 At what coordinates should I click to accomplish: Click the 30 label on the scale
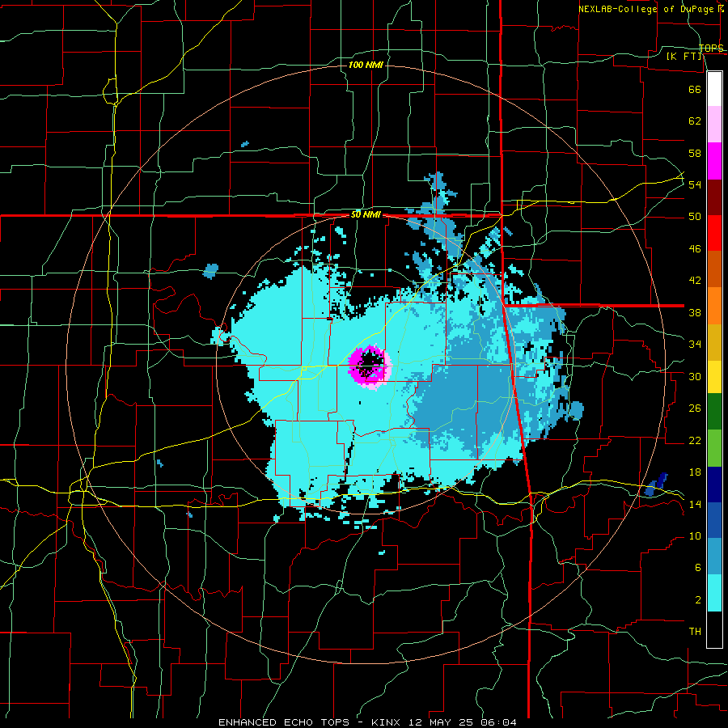coord(695,376)
